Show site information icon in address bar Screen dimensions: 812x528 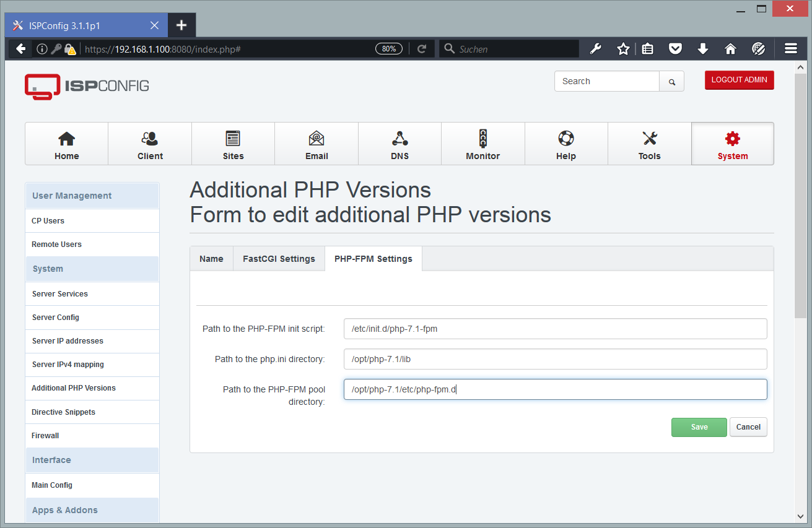(x=42, y=49)
